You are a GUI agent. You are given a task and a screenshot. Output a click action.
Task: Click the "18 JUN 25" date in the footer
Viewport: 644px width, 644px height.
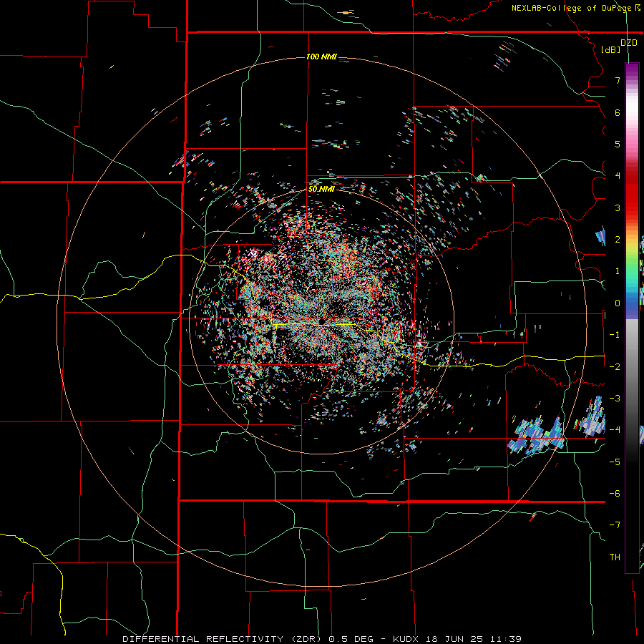coord(454,639)
